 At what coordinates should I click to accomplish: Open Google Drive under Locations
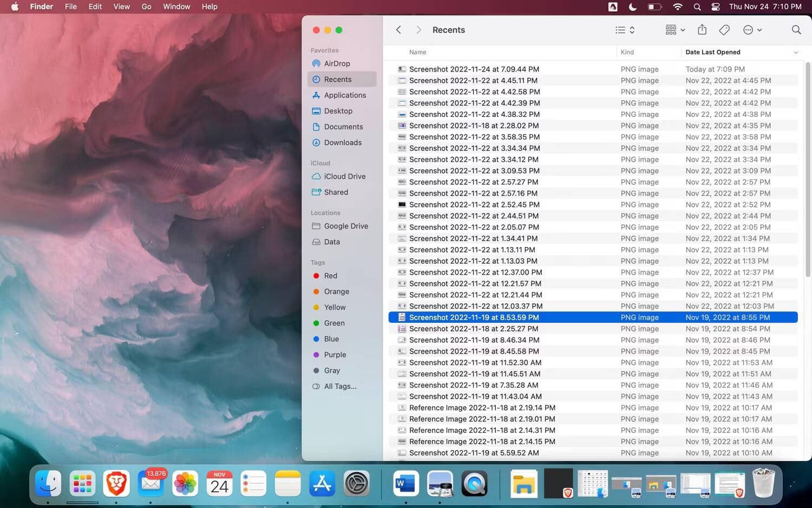coord(346,226)
